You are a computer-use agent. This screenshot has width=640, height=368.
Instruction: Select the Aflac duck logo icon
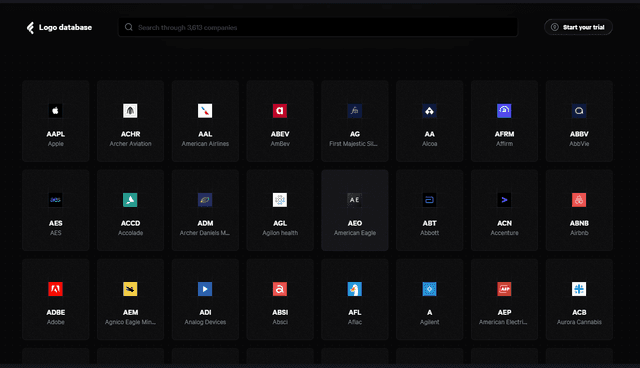tap(355, 289)
